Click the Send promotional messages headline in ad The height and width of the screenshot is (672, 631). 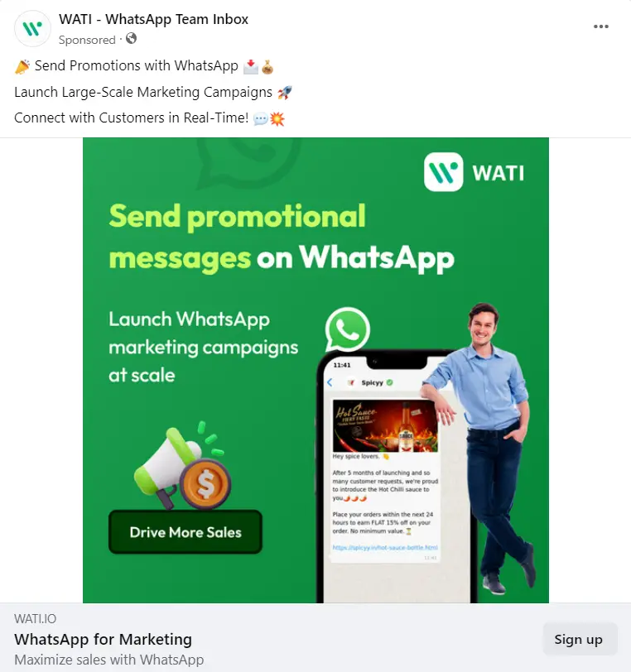[282, 237]
